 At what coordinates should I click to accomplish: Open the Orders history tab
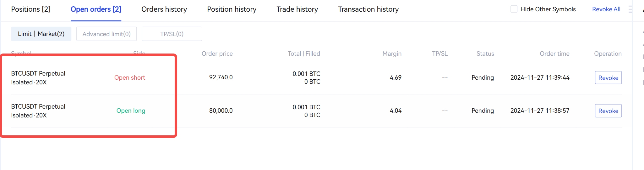164,9
